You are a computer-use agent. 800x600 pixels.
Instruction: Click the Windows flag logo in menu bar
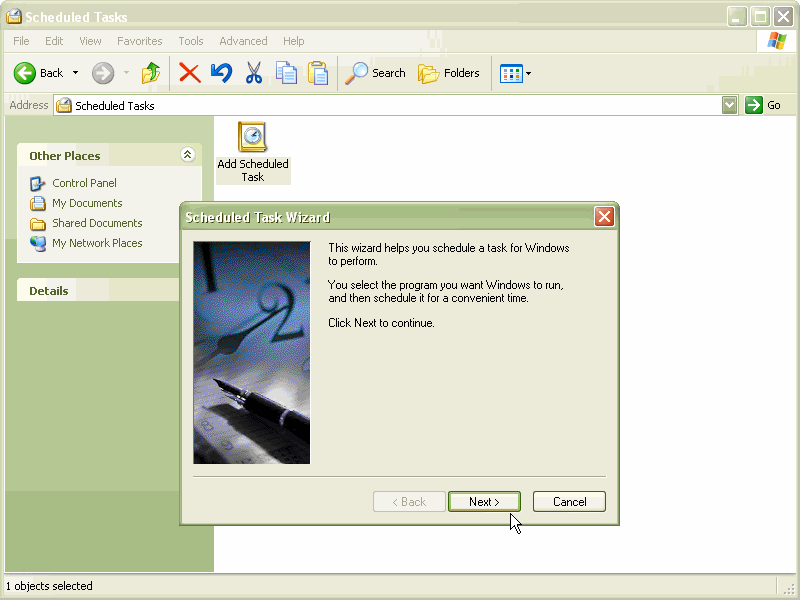tap(776, 41)
